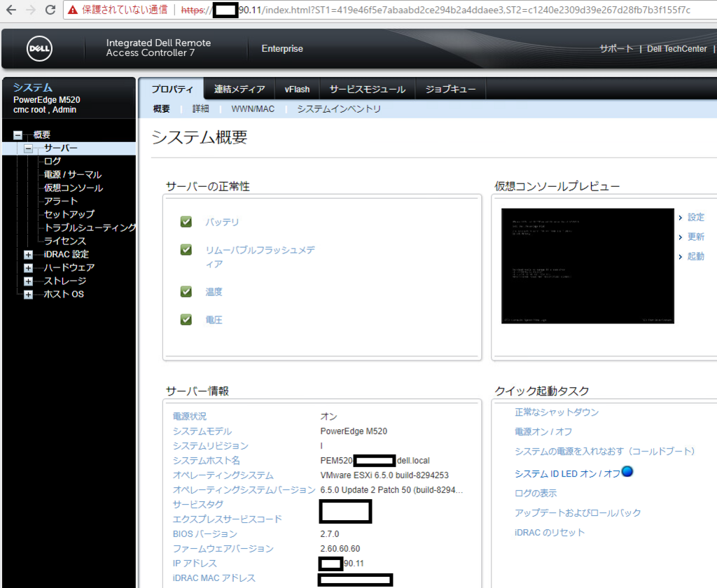
Task: Click the iDRAC MAC アドレス label
Action: (x=214, y=577)
